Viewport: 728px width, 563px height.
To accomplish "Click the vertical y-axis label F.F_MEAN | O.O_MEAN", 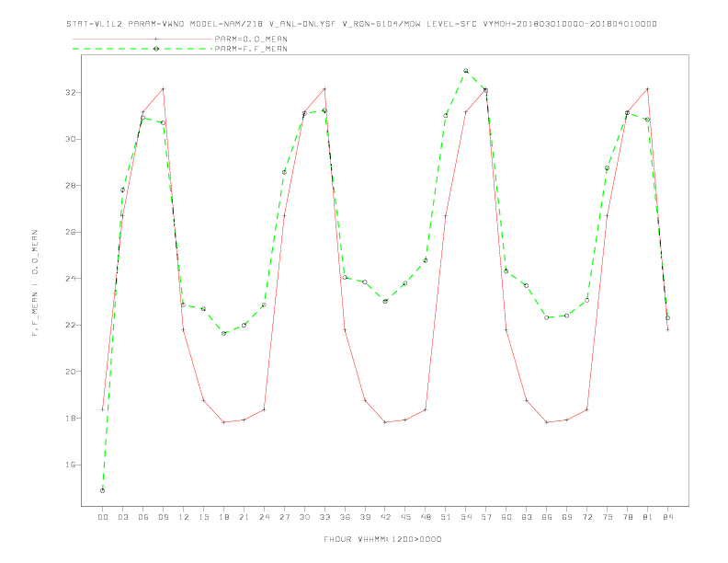I will click(x=35, y=283).
